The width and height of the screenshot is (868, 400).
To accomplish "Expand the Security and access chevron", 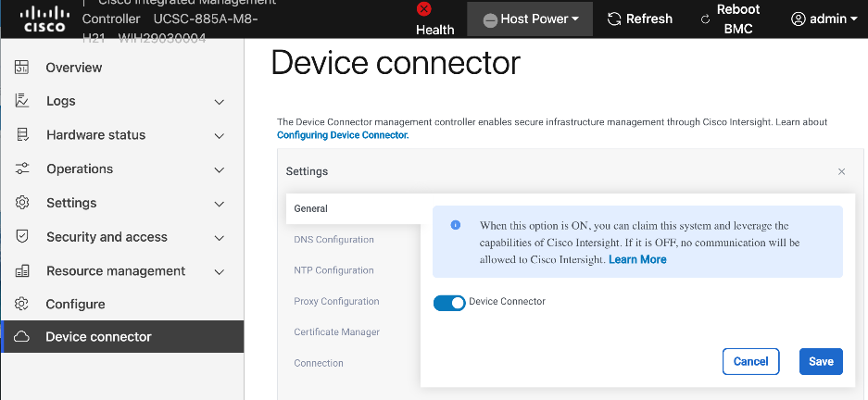I will [x=220, y=239].
